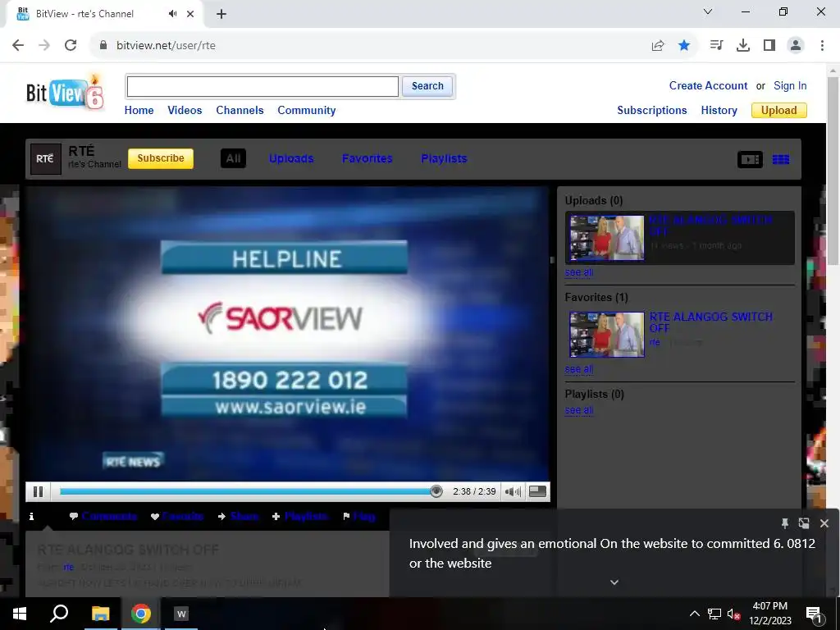
Task: Reload the page
Action: [x=71, y=46]
